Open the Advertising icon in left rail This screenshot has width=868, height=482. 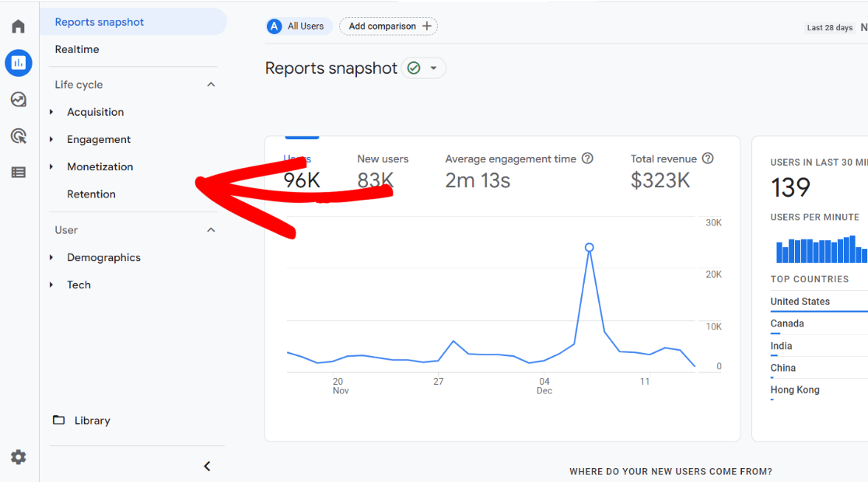[x=19, y=136]
